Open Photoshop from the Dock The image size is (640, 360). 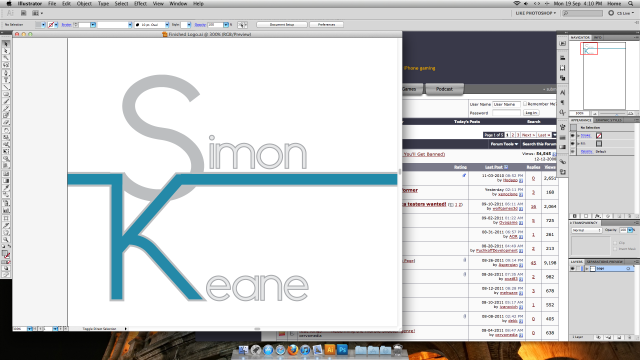click(342, 349)
